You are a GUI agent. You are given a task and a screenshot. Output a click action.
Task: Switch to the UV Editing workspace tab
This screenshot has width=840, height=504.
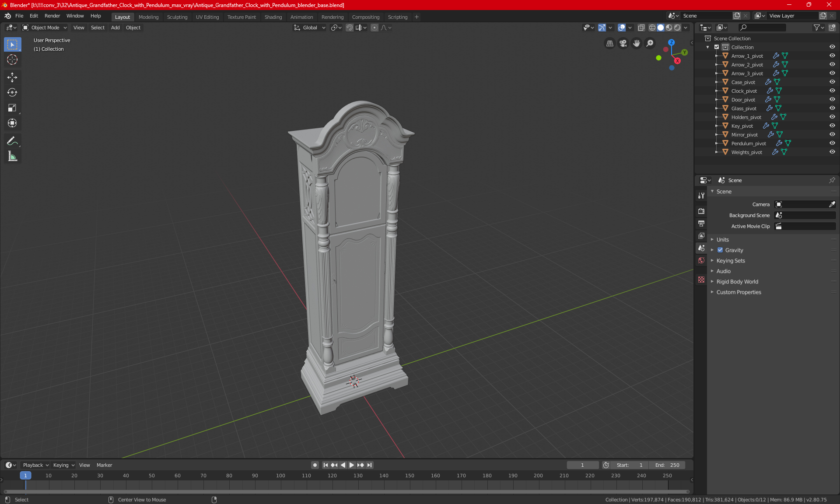[207, 17]
